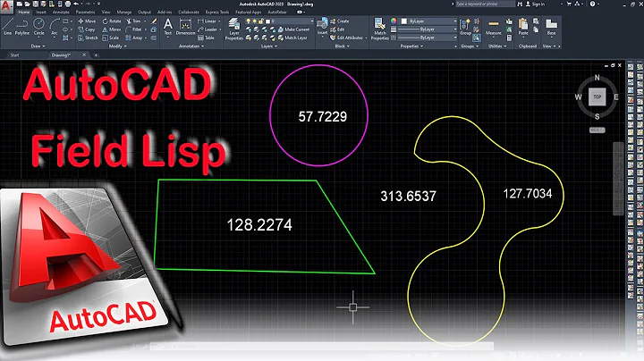Select the Polyline tool
This screenshot has width=644, height=361.
coord(22,27)
